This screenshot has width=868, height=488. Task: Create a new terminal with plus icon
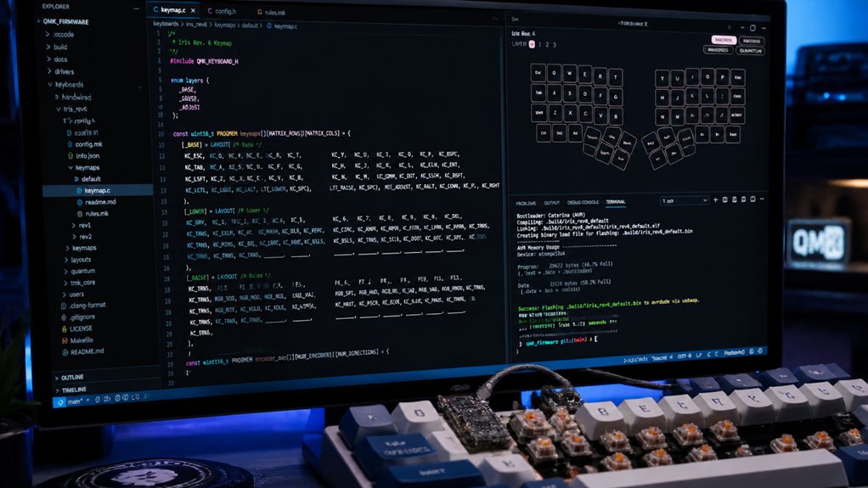[716, 199]
